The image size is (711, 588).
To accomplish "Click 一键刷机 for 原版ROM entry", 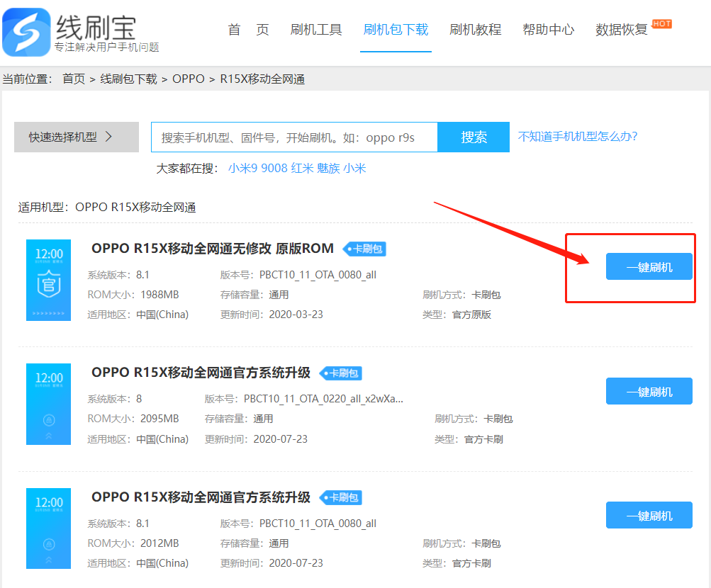I will [x=649, y=267].
